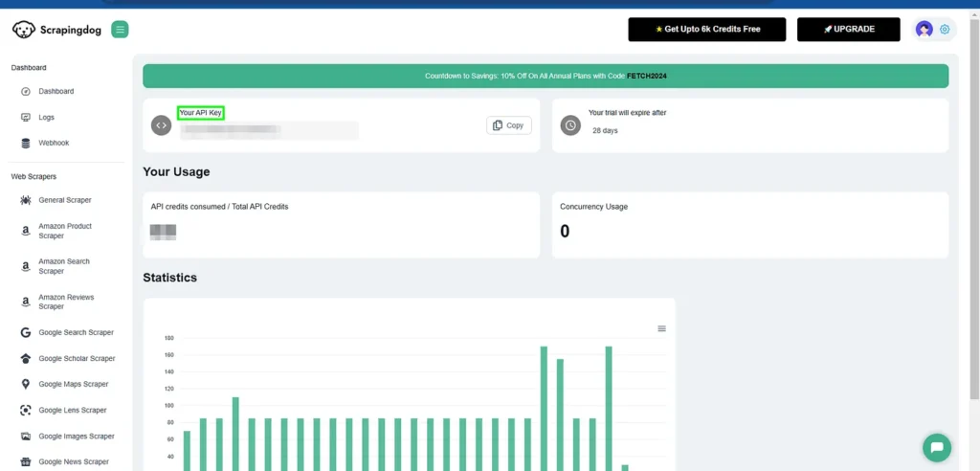Click the chart hamburger menu icon

(x=661, y=328)
